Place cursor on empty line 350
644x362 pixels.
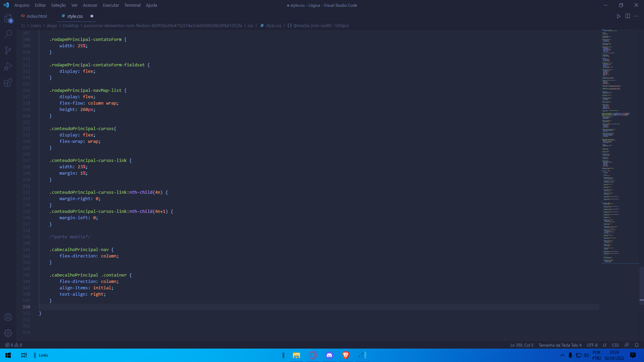319,307
